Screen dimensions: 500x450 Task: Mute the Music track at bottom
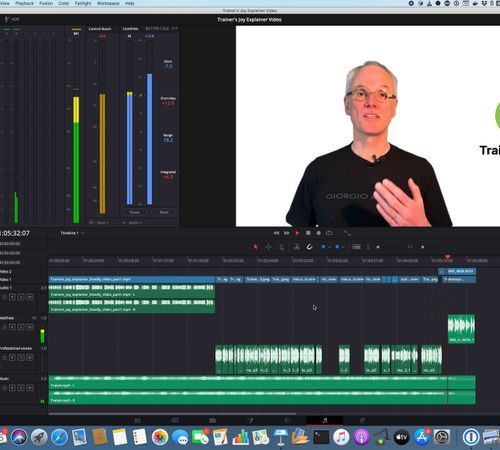click(x=30, y=388)
